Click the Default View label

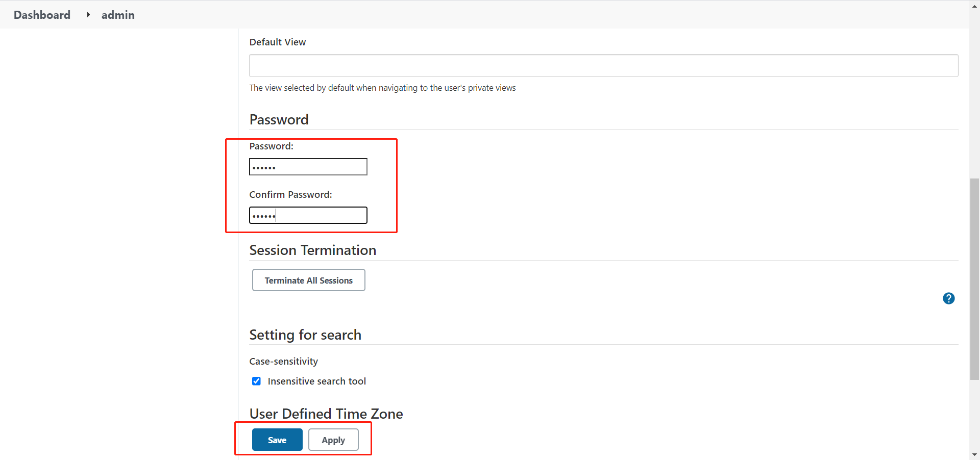pyautogui.click(x=277, y=42)
